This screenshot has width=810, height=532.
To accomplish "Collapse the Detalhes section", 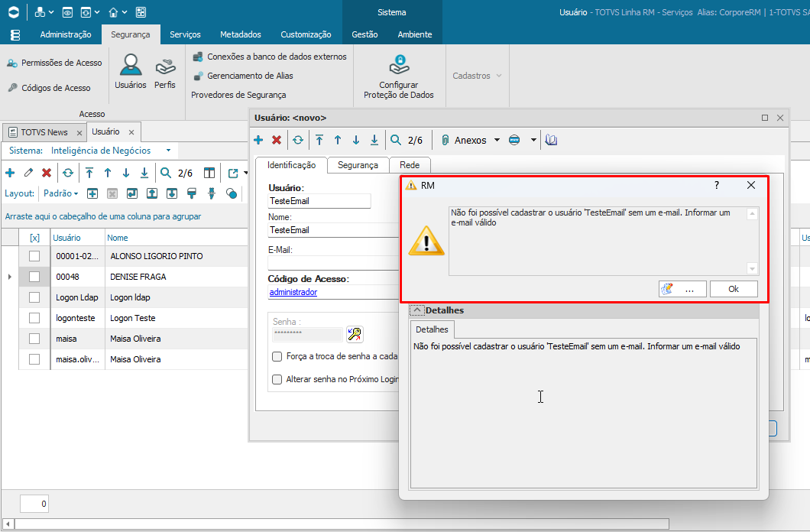I will [416, 310].
